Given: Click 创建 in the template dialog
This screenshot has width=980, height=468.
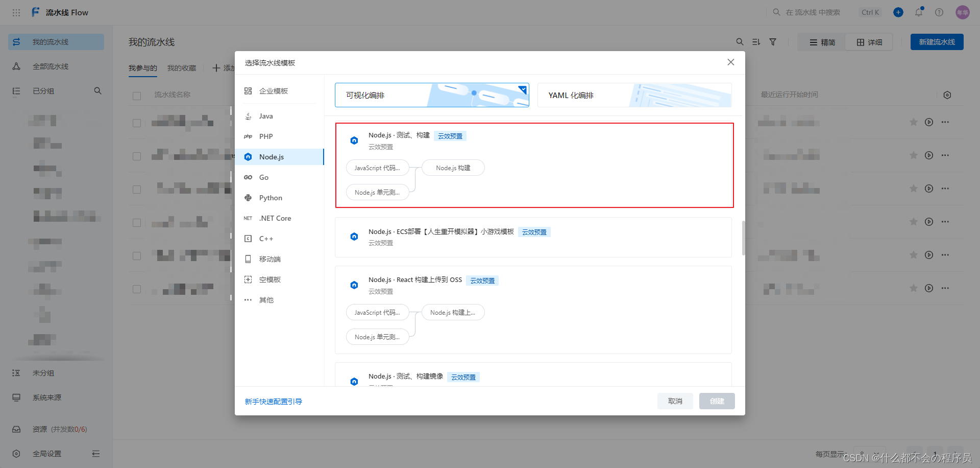Looking at the screenshot, I should tap(717, 401).
